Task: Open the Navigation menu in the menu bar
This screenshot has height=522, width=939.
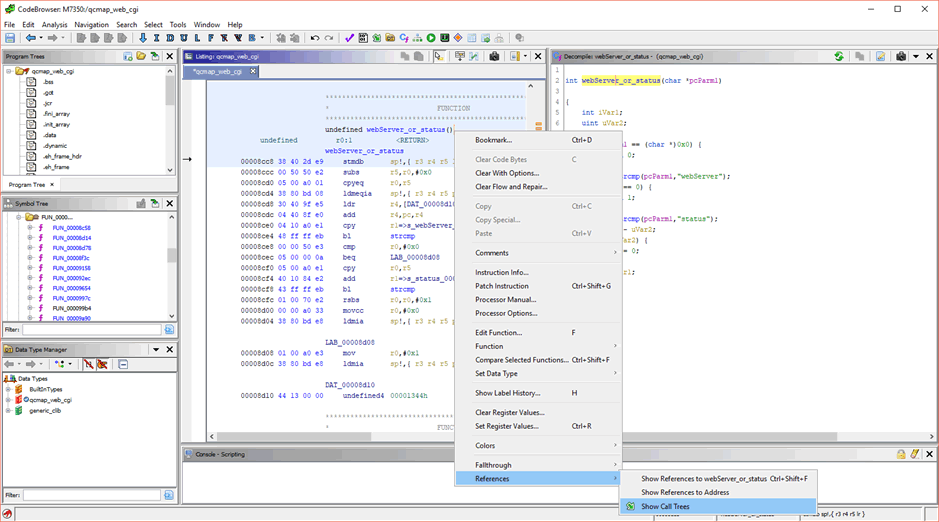Action: point(91,24)
